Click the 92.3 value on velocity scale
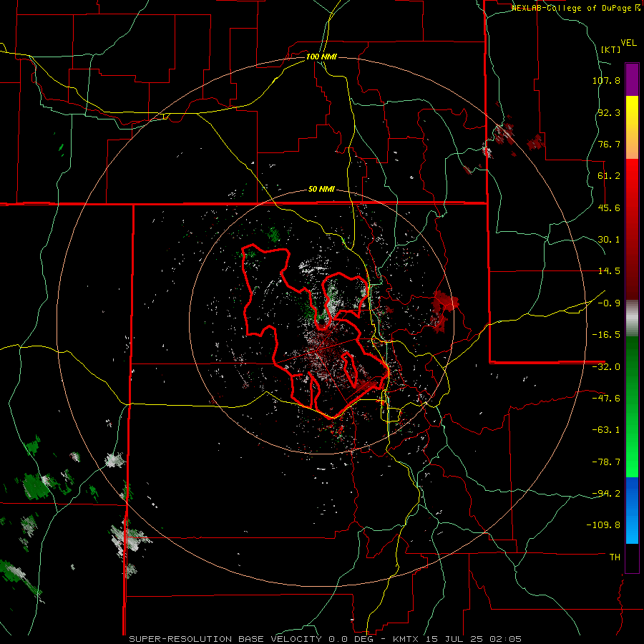 tap(609, 112)
